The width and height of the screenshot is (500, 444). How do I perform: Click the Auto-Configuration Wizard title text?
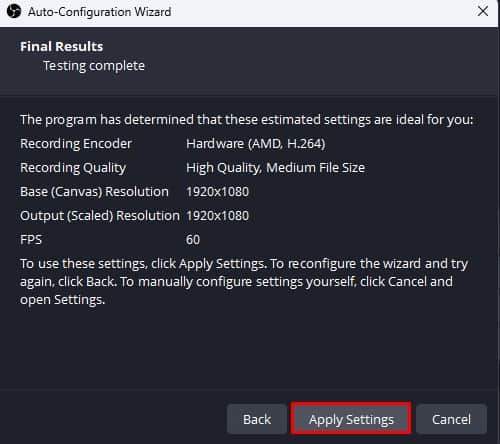[x=99, y=12]
